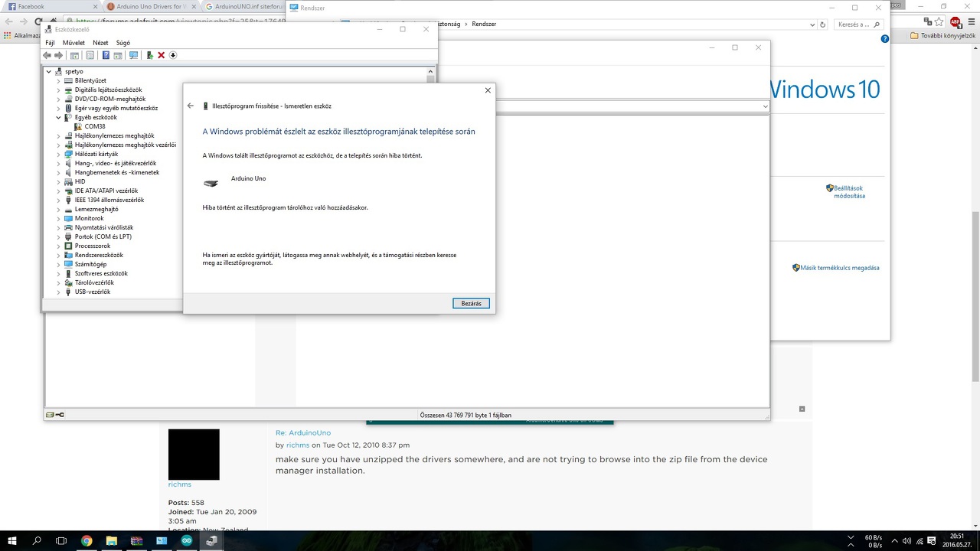Viewport: 980px width, 551px height.
Task: Open the Súgó menu
Action: 122,43
